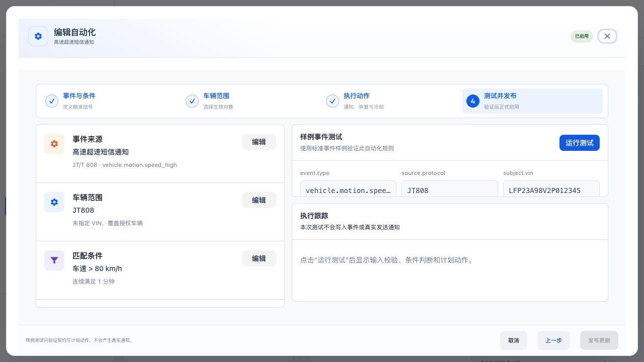644x362 pixels.
Task: Click the checkmark icon for 事件与条件 step
Action: [x=52, y=101]
